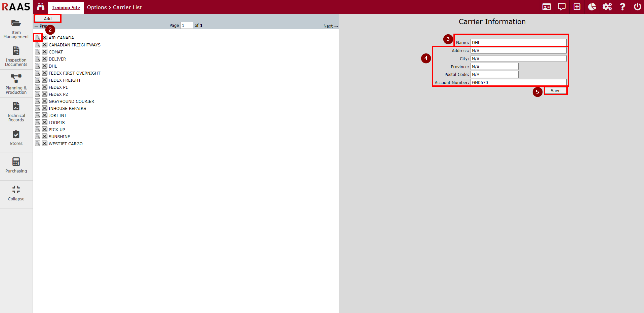Viewport: 644px width, 313px height.
Task: Open Technical Records module
Action: pos(16,112)
